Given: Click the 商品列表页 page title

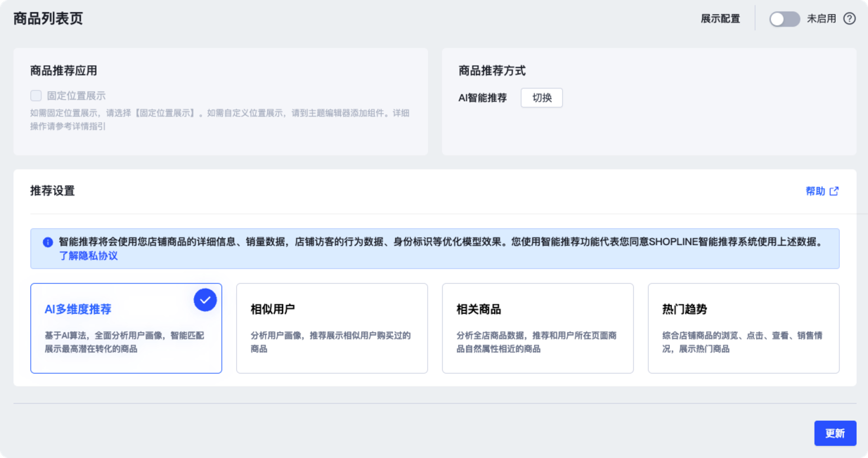Looking at the screenshot, I should click(48, 19).
